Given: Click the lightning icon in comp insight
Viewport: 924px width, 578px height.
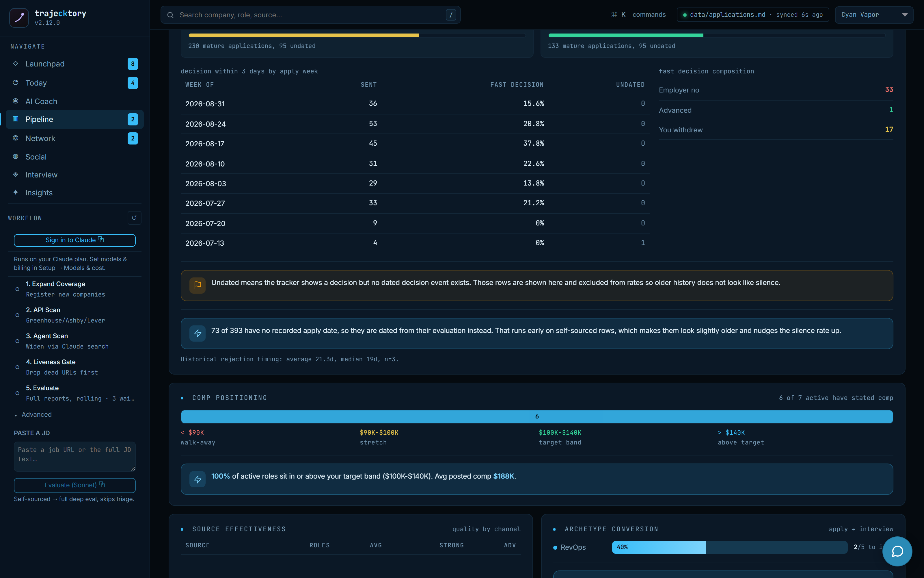Looking at the screenshot, I should point(198,479).
